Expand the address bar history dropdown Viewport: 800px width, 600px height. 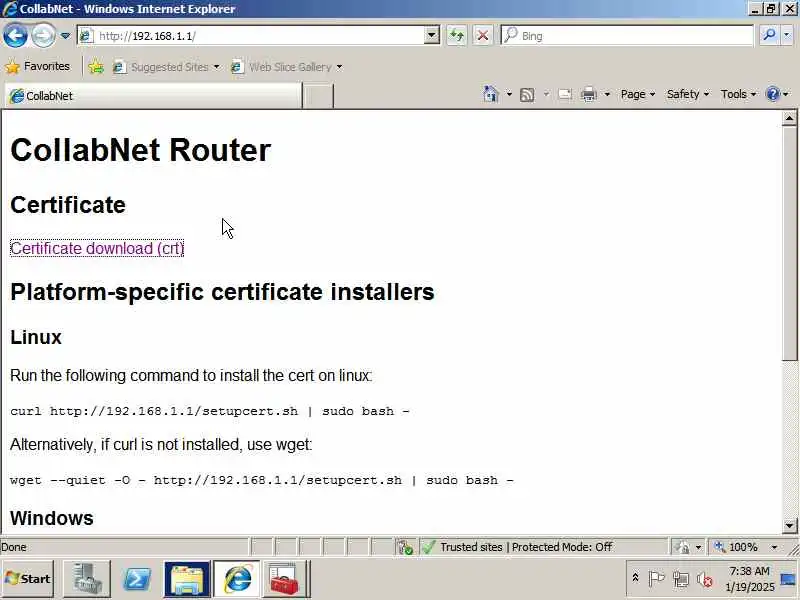pyautogui.click(x=432, y=36)
